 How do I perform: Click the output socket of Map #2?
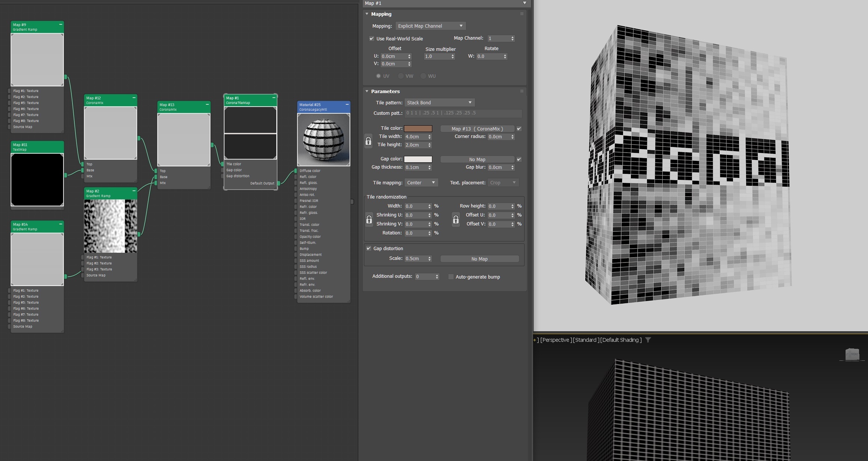(x=139, y=234)
